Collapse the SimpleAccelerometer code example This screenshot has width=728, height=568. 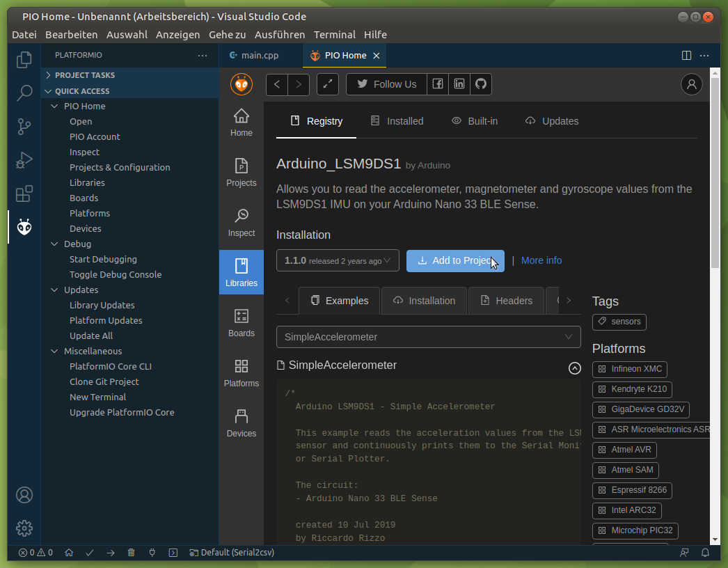(575, 368)
